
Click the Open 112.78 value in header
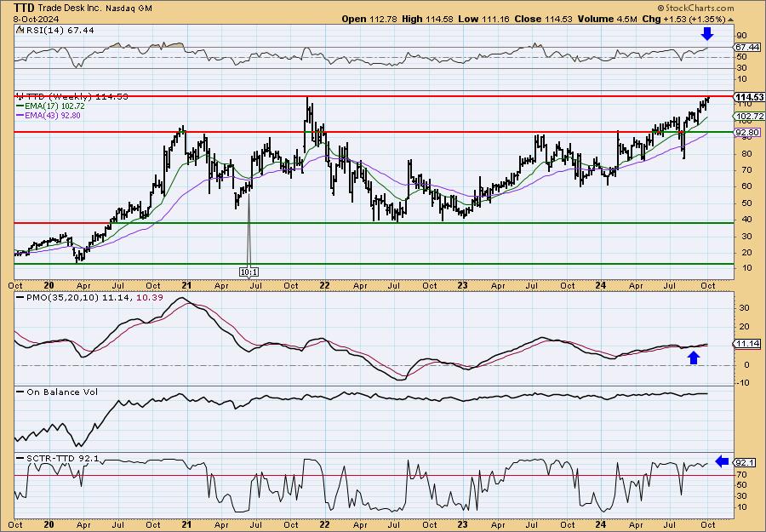coord(369,19)
